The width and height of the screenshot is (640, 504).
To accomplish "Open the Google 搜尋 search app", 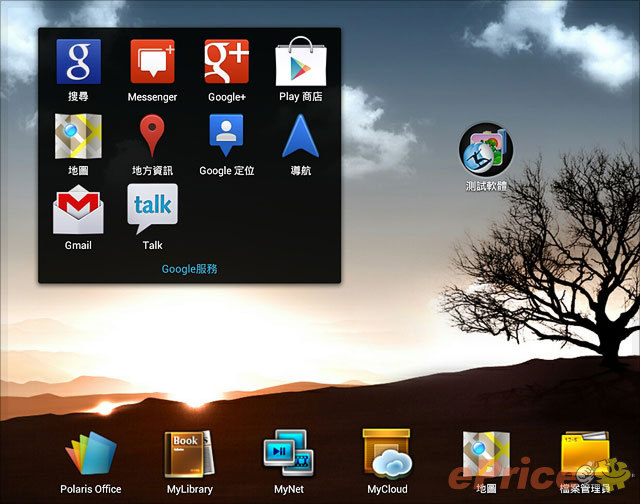I will tap(78, 62).
